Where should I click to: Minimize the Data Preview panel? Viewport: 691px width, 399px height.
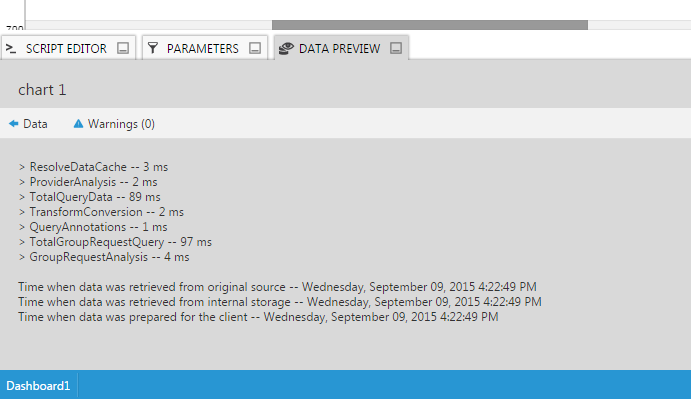[396, 48]
